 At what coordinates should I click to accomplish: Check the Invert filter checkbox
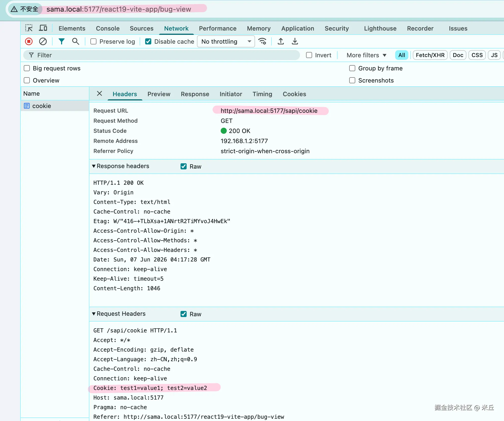(x=309, y=55)
